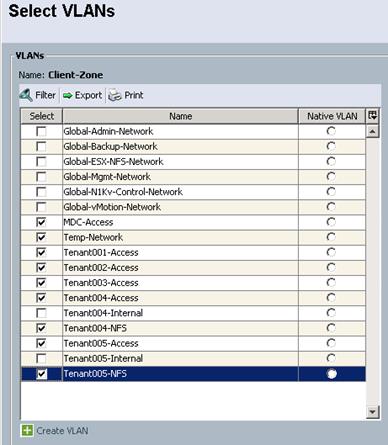
Task: Select the Global-vMotion-Network row name
Action: 112,207
